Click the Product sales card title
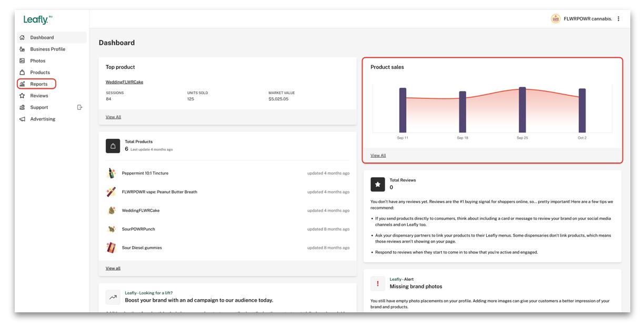This screenshot has width=644, height=326. point(387,67)
